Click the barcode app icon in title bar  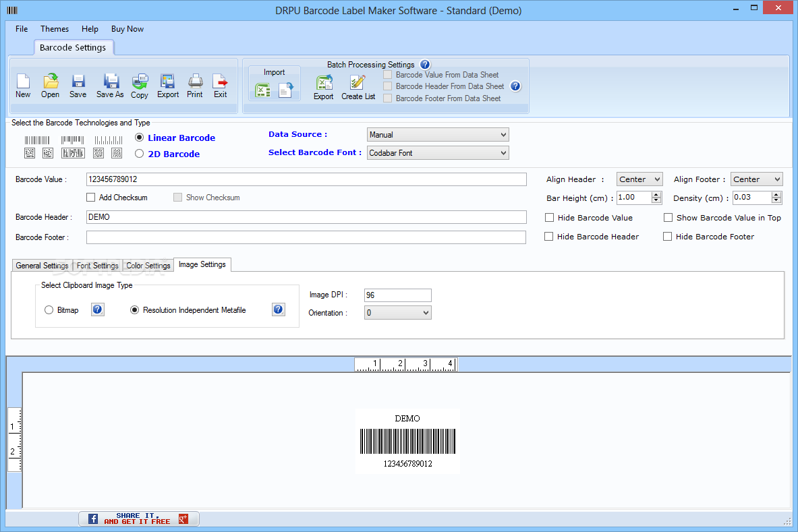(12, 10)
